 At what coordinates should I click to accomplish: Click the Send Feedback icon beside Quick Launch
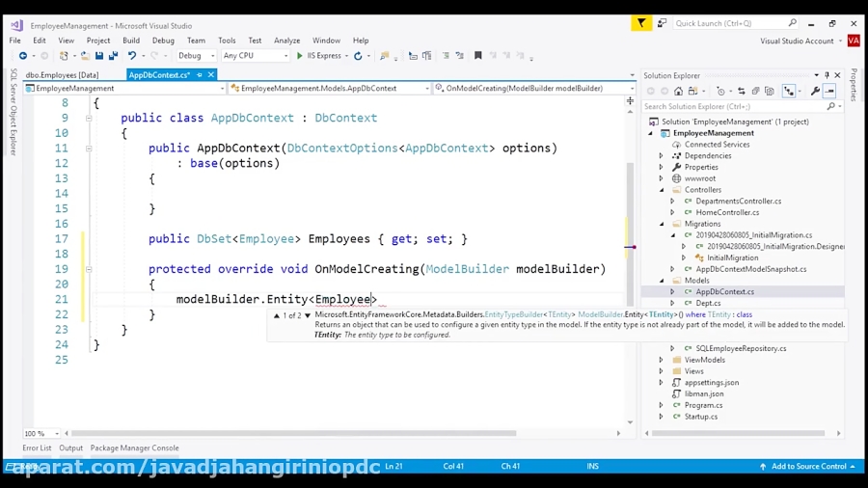coord(662,23)
